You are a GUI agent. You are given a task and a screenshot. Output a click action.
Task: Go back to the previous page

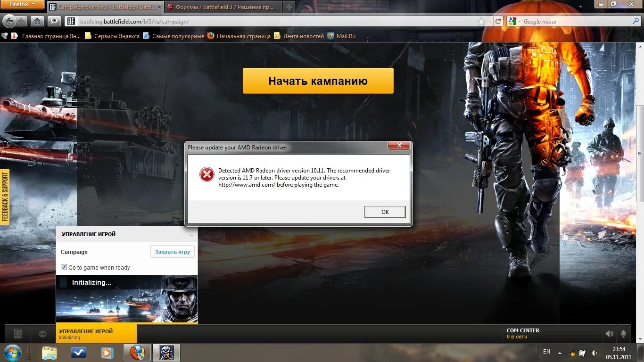click(9, 21)
